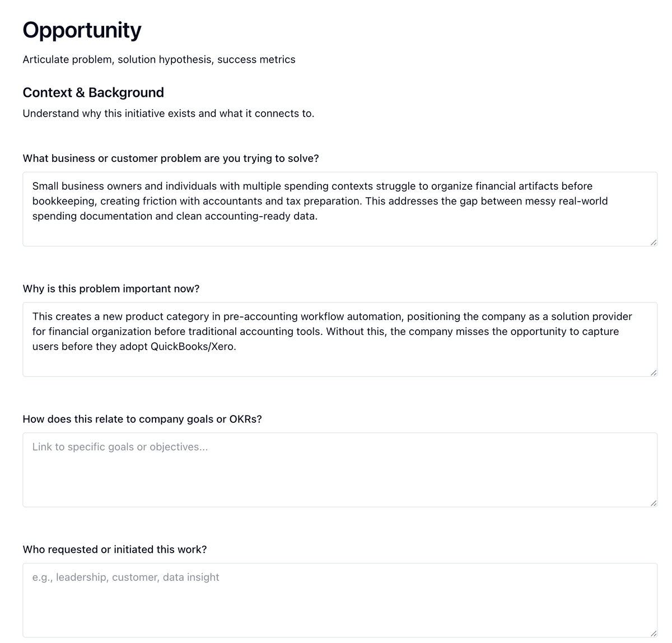The image size is (672, 643).
Task: Click the business problem question label
Action: click(170, 159)
